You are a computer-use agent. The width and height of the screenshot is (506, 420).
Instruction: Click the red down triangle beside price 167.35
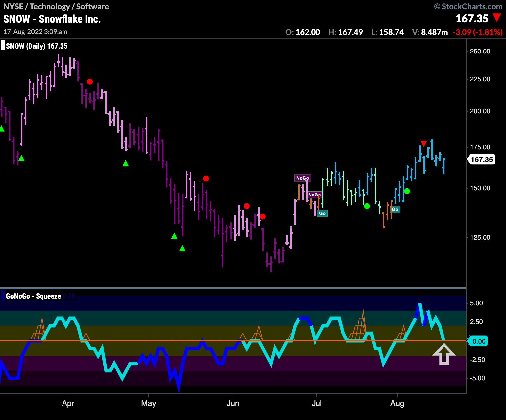click(497, 18)
